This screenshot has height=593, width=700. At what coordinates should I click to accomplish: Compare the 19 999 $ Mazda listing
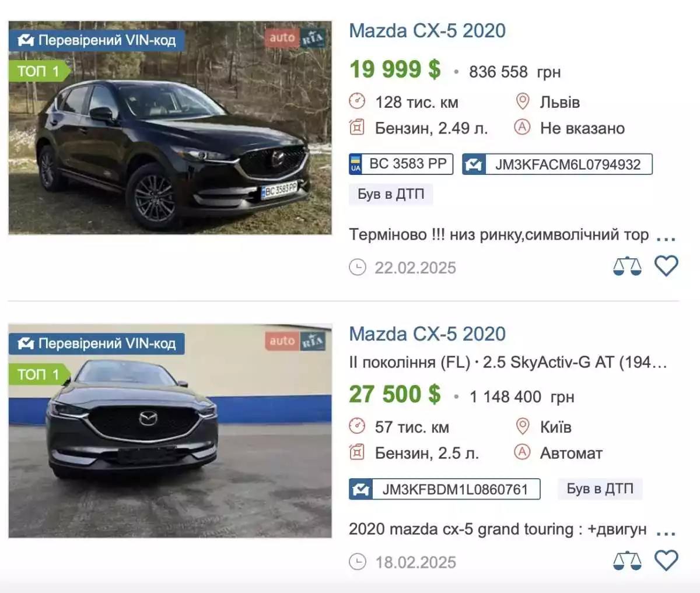627,266
